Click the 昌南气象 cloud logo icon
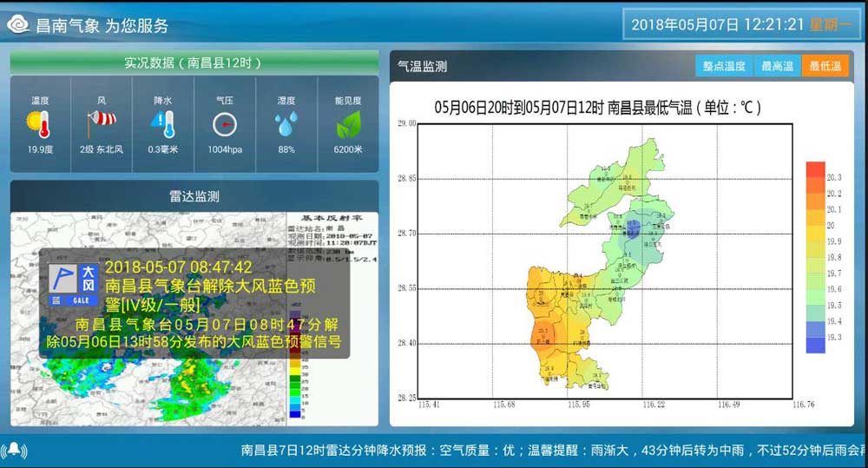This screenshot has width=868, height=468. [19, 25]
